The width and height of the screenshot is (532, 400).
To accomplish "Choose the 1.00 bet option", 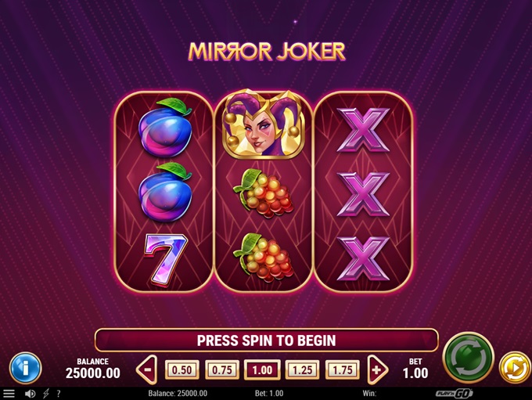I will 262,369.
